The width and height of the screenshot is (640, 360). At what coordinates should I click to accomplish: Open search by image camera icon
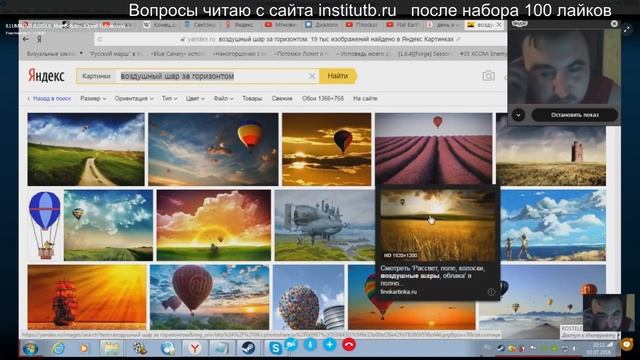pyautogui.click(x=488, y=76)
